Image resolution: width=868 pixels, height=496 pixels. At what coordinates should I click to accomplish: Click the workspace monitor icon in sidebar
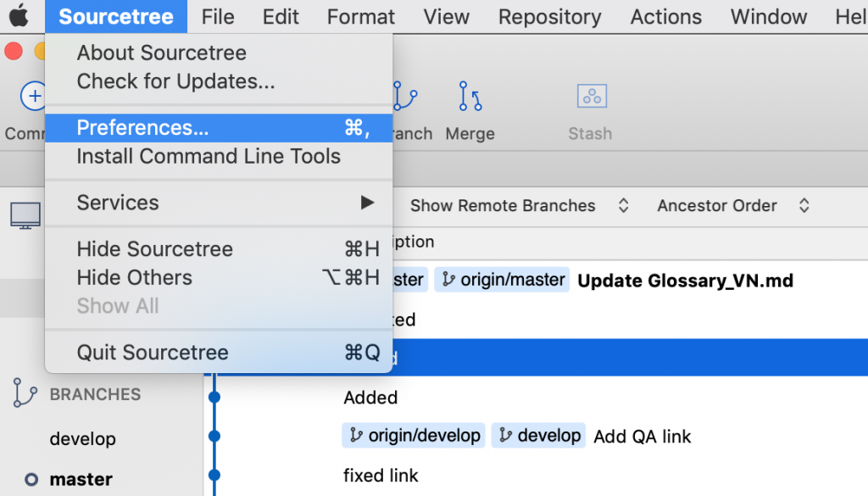coord(25,215)
